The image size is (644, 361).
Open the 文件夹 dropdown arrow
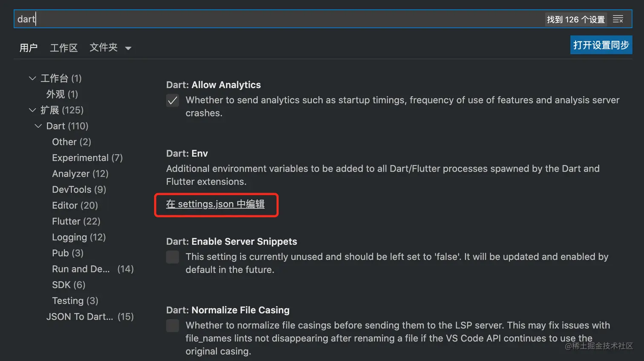pos(128,48)
